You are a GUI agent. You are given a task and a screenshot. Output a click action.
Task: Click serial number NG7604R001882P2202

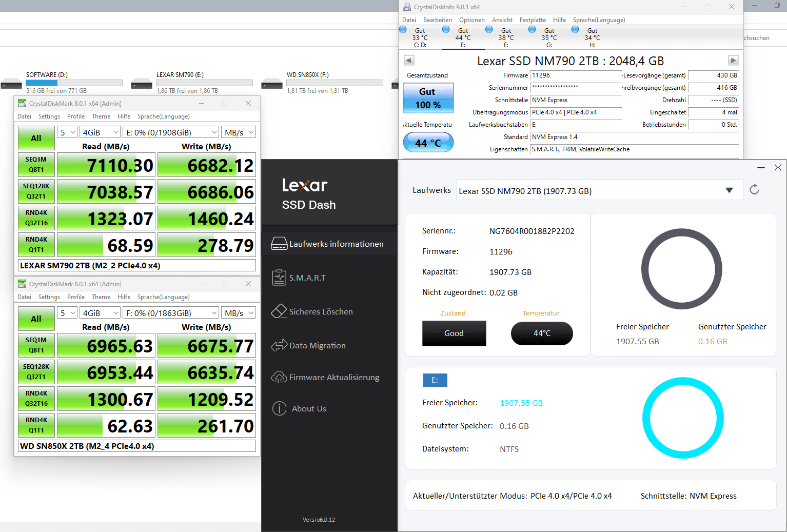pos(532,231)
